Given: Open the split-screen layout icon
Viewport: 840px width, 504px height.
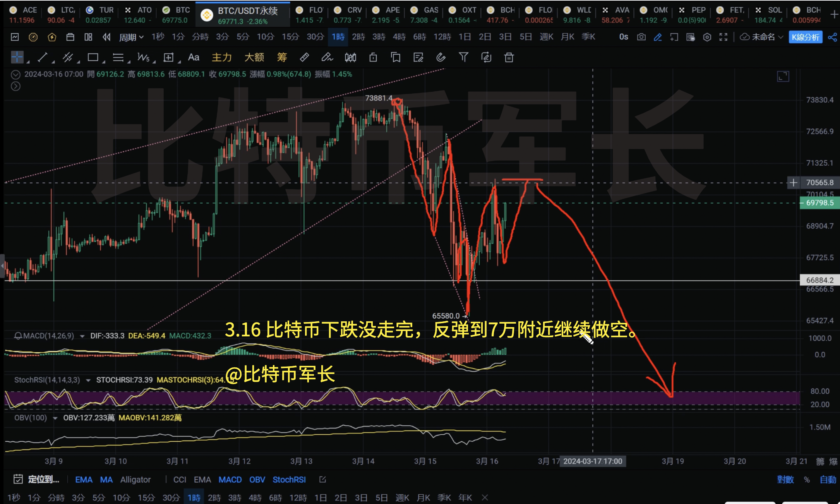Looking at the screenshot, I should [x=88, y=37].
